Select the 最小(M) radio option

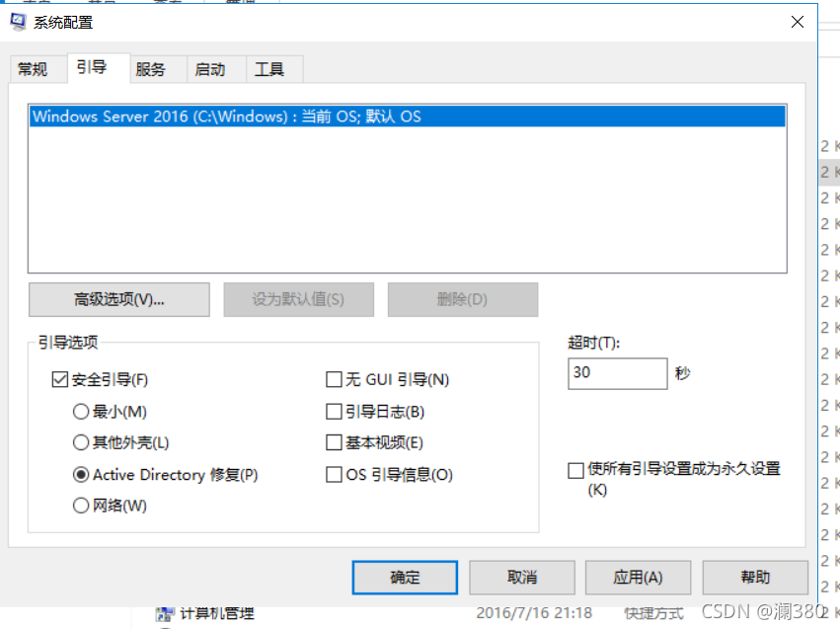tap(81, 412)
